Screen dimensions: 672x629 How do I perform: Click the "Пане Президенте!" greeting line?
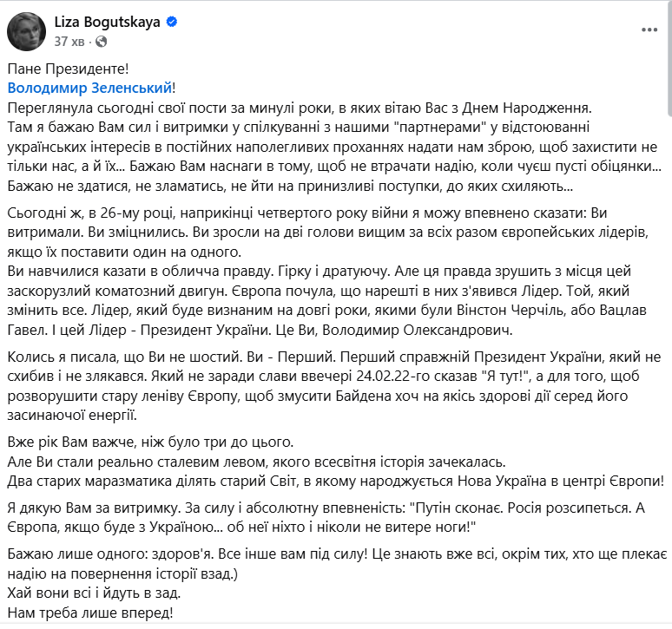point(68,68)
